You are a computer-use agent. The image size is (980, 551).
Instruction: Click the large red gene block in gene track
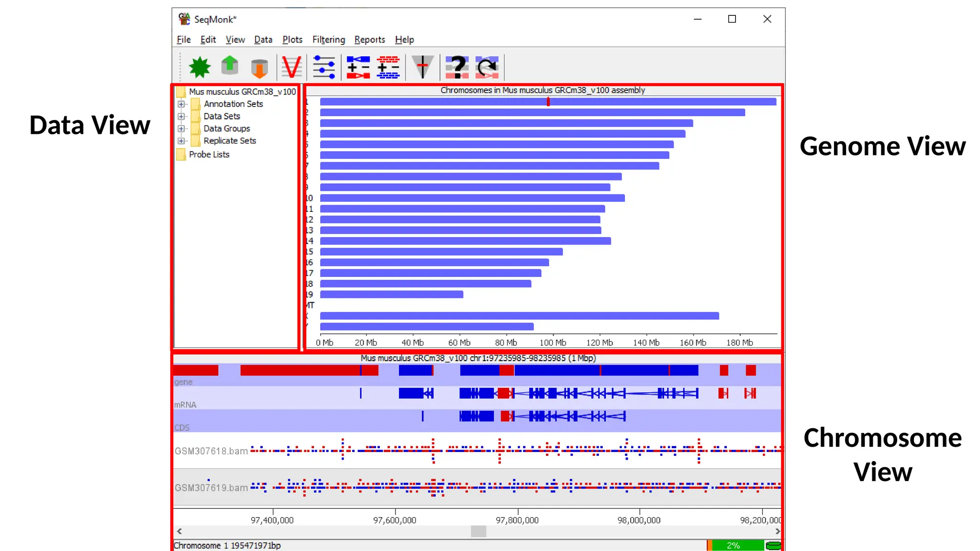point(309,370)
